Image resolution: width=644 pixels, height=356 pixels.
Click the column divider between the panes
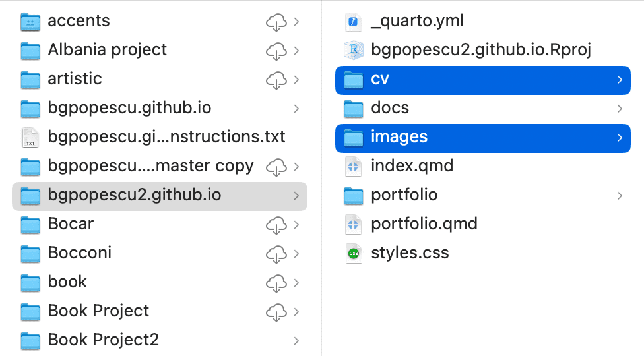tap(321, 178)
